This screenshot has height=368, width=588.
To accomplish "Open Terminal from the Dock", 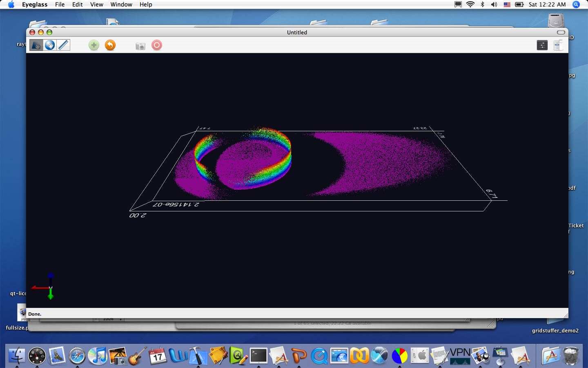I will [x=258, y=356].
